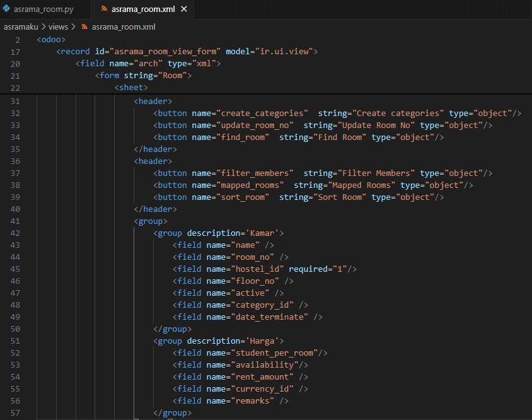Open the asramaku breadcrumb folder
532x420 pixels.
coord(21,27)
